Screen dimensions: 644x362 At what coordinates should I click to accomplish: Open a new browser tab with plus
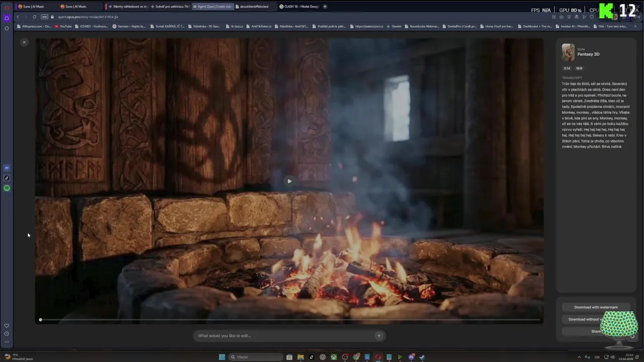tap(325, 7)
